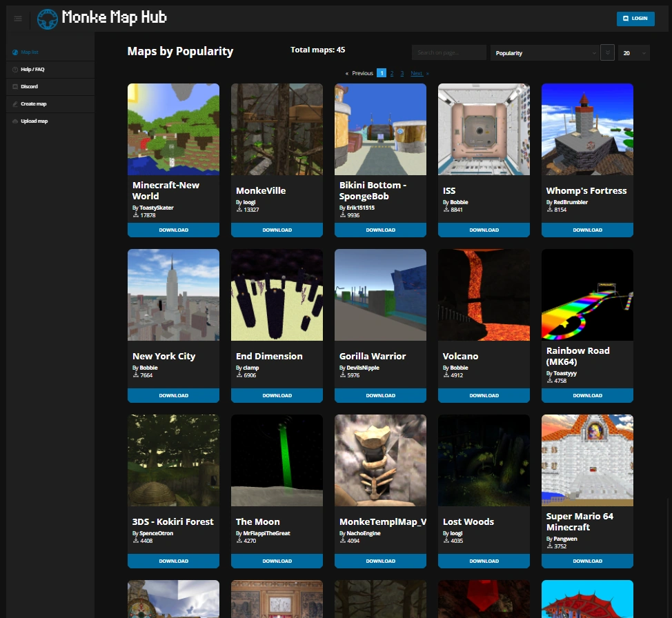Click the Help / FAQ question mark icon
The image size is (672, 618).
tap(14, 70)
